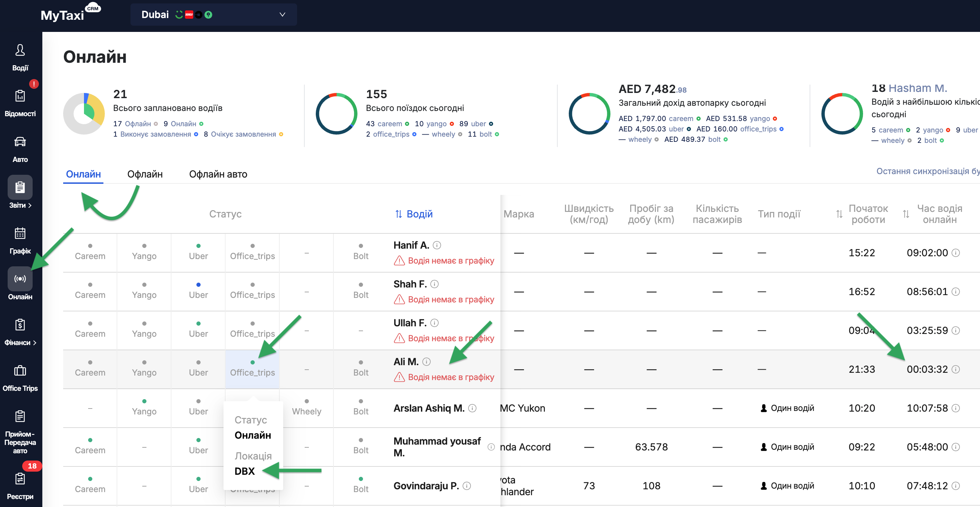Viewport: 980px width, 507px height.
Task: Click info icon next to Arslan Ashiq M.
Action: [x=472, y=408]
